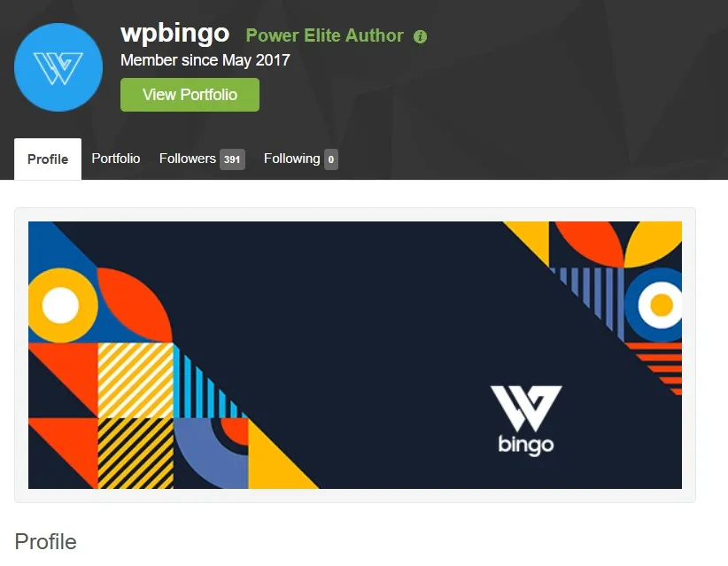Open the View Portfolio button
The width and height of the screenshot is (728, 566).
click(190, 95)
